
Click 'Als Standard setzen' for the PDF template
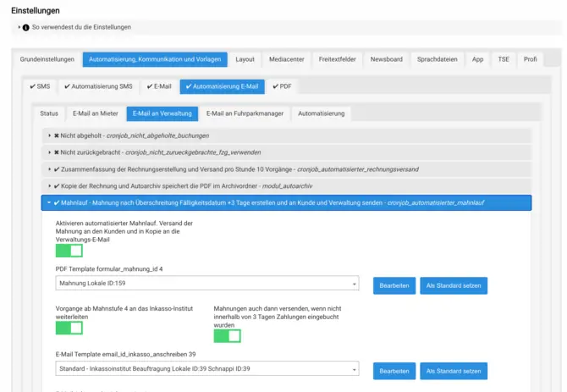pyautogui.click(x=454, y=285)
